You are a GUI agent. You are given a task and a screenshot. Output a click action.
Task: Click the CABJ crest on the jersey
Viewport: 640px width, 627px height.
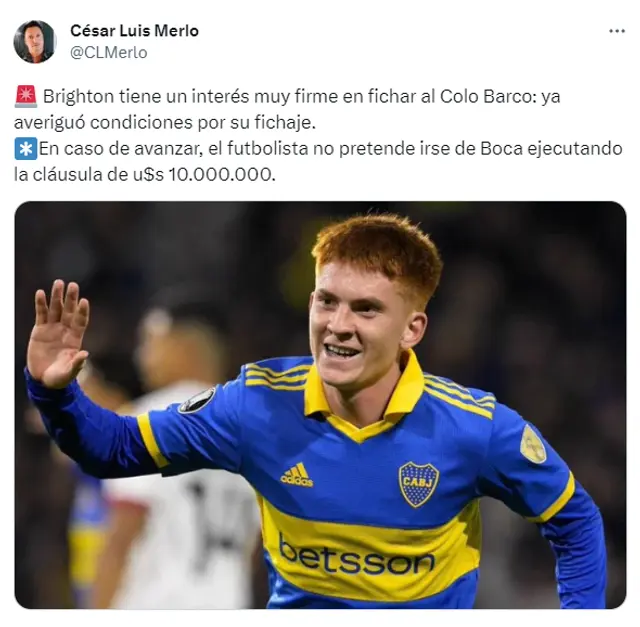[418, 484]
